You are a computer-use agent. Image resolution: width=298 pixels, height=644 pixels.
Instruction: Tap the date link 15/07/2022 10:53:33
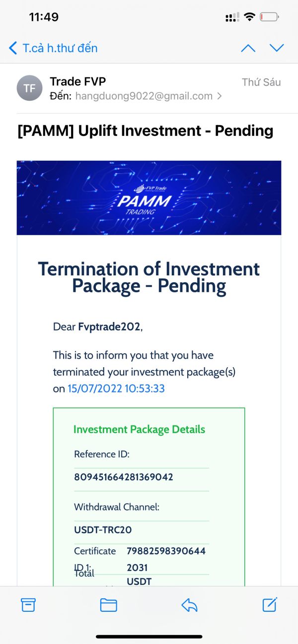click(116, 388)
